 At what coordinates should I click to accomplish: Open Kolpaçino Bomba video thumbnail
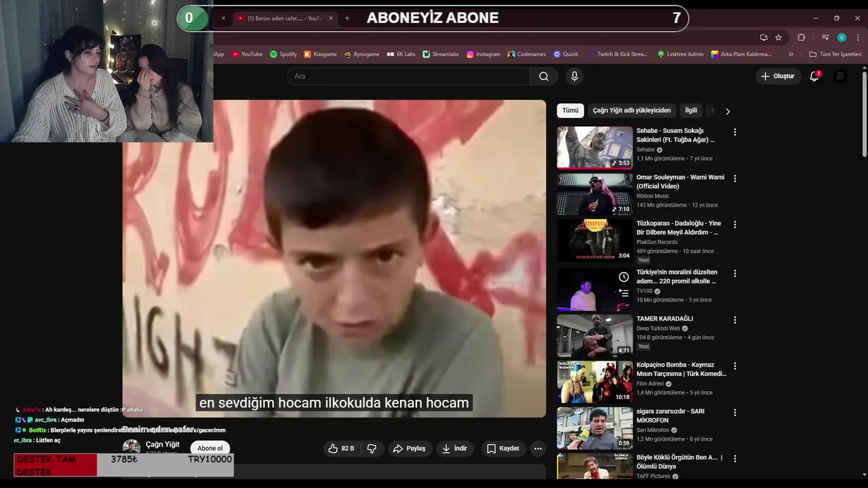(x=595, y=382)
